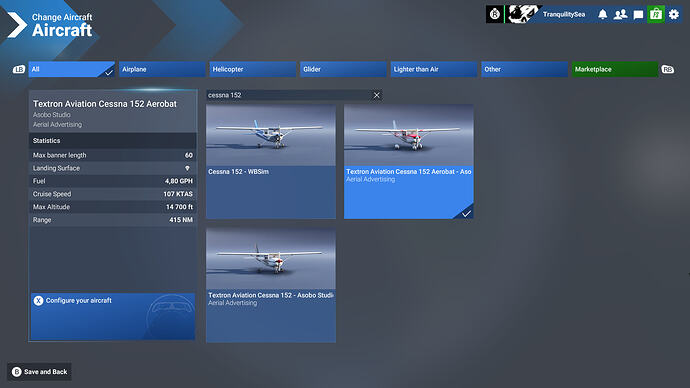Click Save and Back button

pyautogui.click(x=40, y=372)
